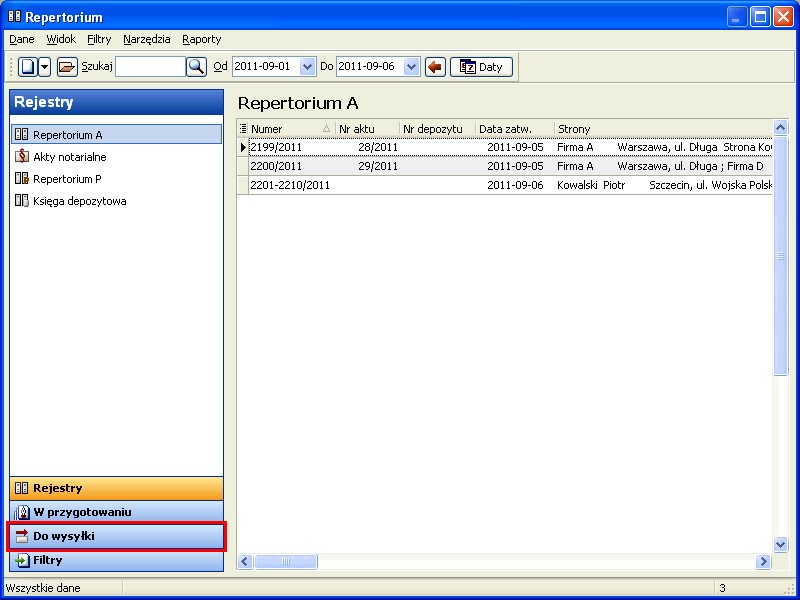This screenshot has height=600, width=800.
Task: Click the horizontal scrollbar right arrow
Action: [764, 562]
